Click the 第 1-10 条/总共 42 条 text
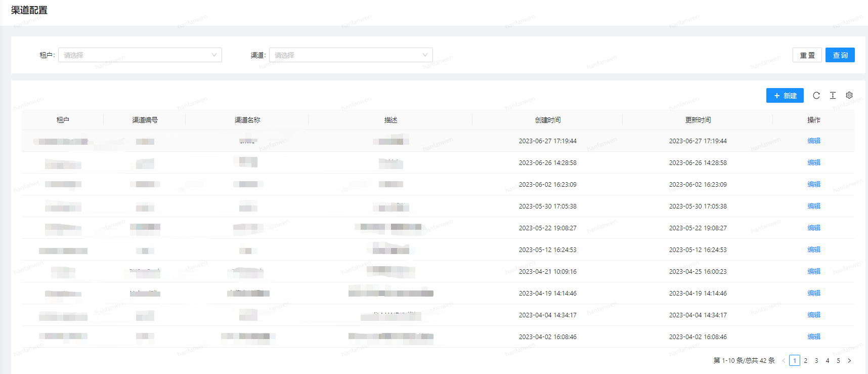868x374 pixels. point(744,361)
